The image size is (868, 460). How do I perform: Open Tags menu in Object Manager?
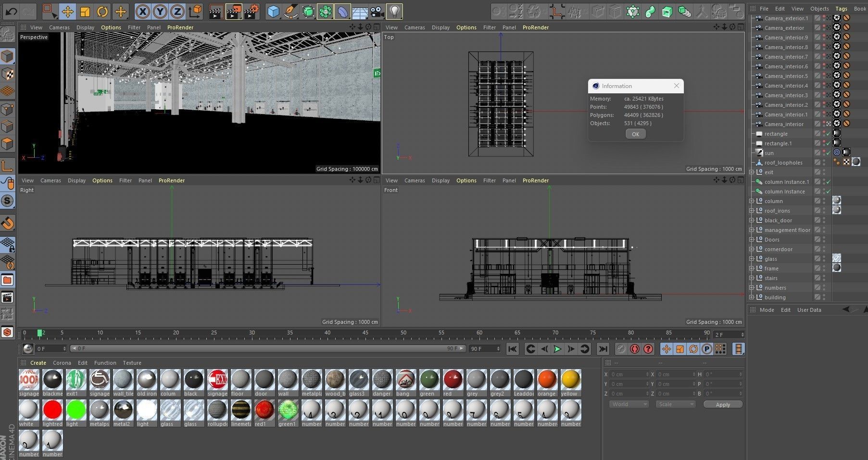[841, 9]
